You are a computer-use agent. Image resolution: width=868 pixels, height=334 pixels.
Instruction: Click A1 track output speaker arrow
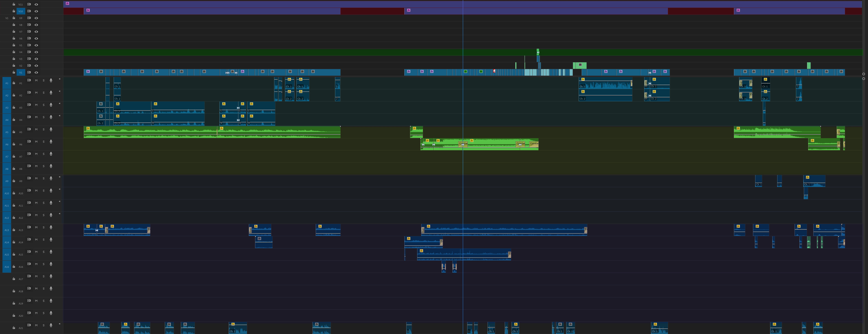click(60, 79)
